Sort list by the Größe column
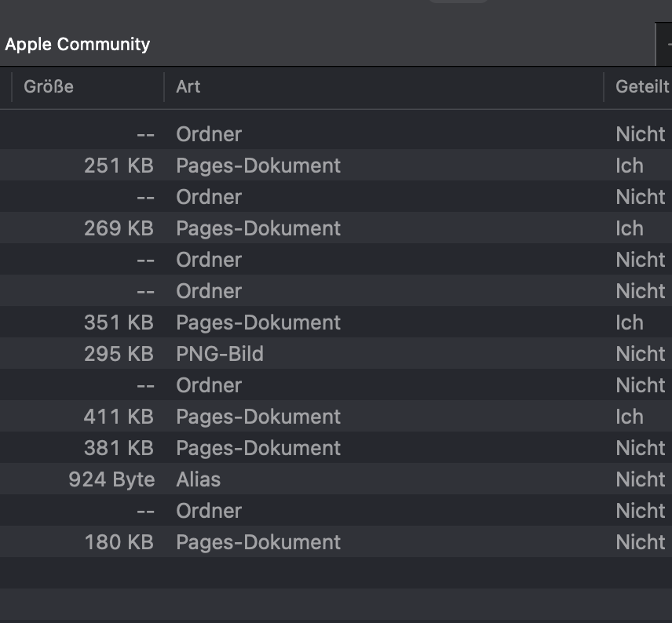672x623 pixels. pos(49,86)
